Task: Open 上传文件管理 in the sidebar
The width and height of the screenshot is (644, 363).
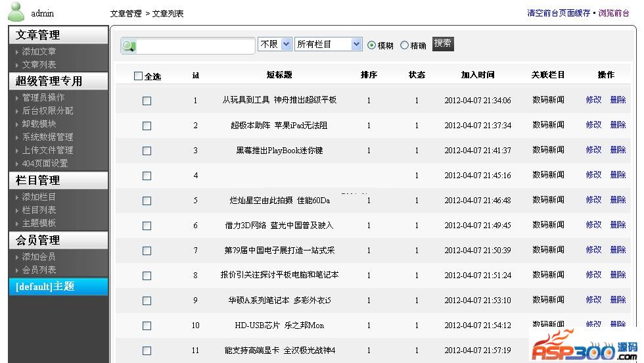Action: (47, 150)
